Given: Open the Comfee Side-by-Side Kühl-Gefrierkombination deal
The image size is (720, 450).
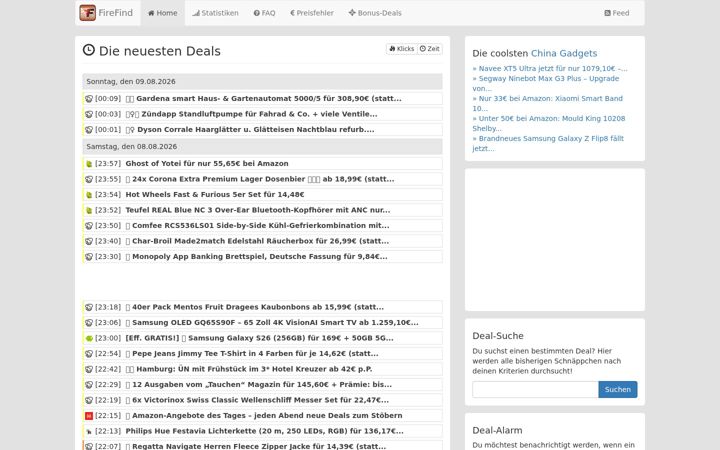Looking at the screenshot, I should coord(260,225).
